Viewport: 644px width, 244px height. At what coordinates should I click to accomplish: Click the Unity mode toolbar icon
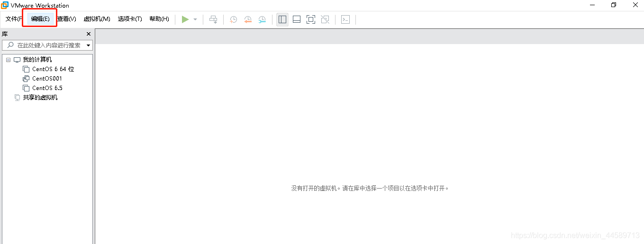325,19
